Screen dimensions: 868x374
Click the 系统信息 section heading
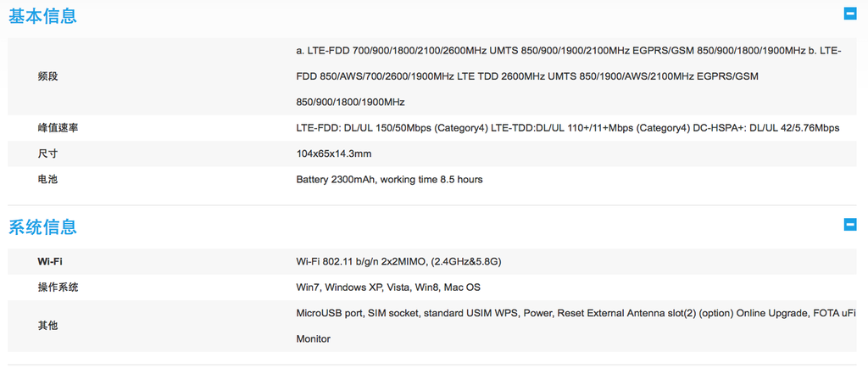coord(42,226)
